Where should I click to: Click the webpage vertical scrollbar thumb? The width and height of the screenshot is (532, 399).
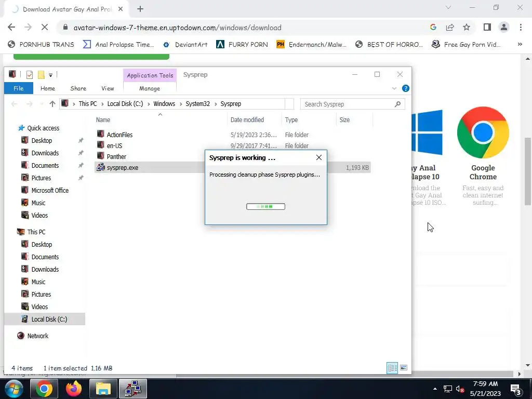click(x=528, y=171)
